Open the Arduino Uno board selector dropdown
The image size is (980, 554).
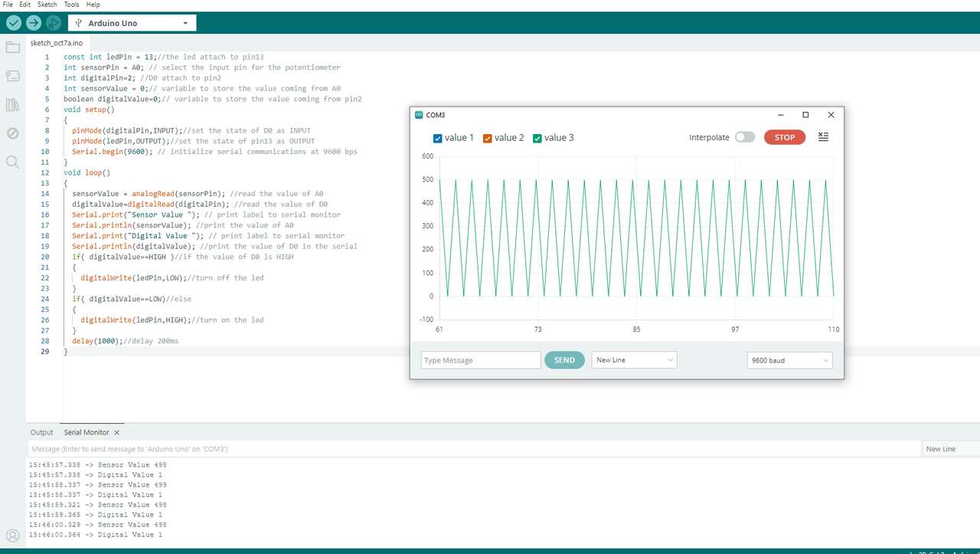tap(132, 23)
